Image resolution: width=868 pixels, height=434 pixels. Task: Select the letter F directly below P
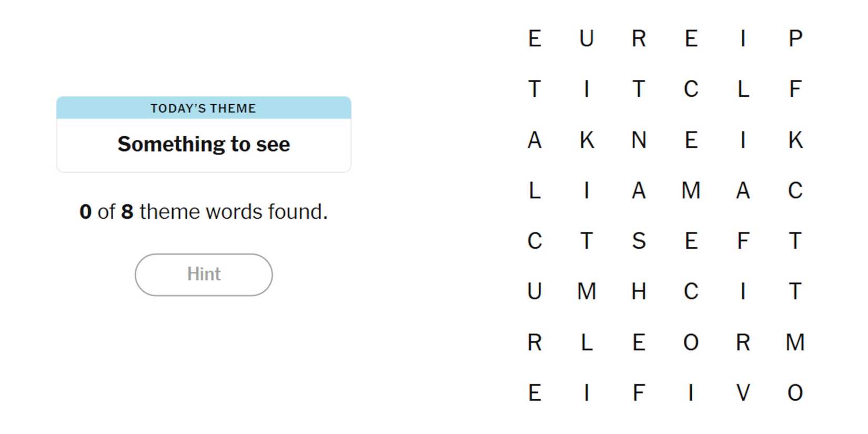point(795,89)
